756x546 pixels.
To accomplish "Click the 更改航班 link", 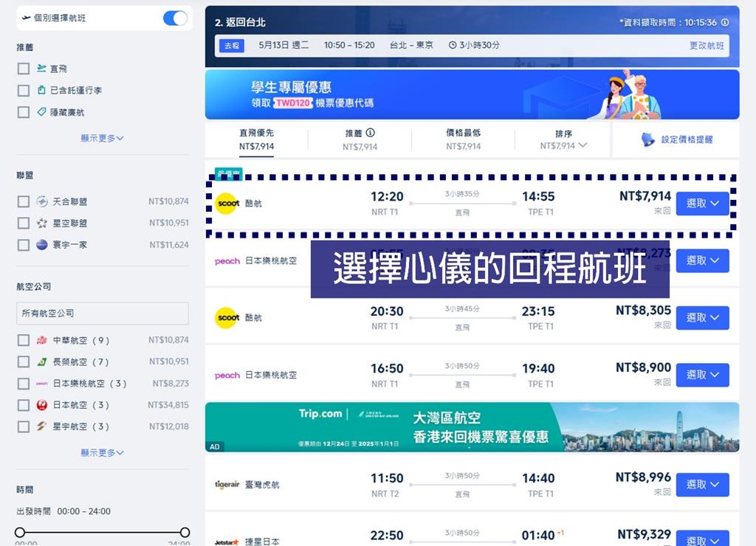I will (707, 45).
